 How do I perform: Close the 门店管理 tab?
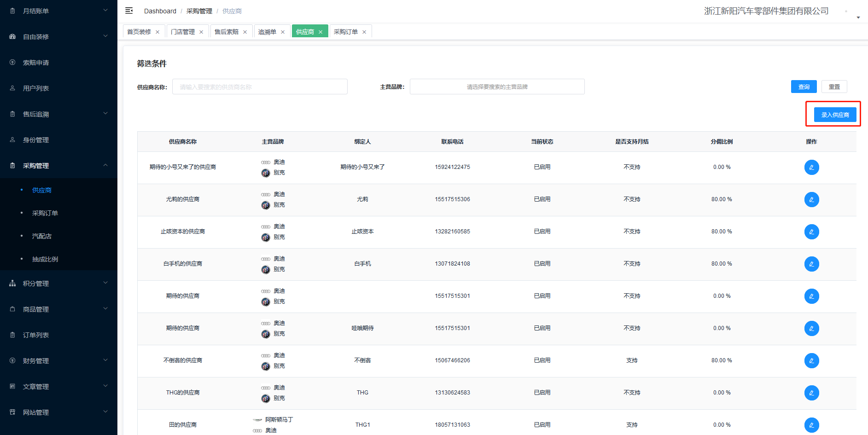pos(201,32)
